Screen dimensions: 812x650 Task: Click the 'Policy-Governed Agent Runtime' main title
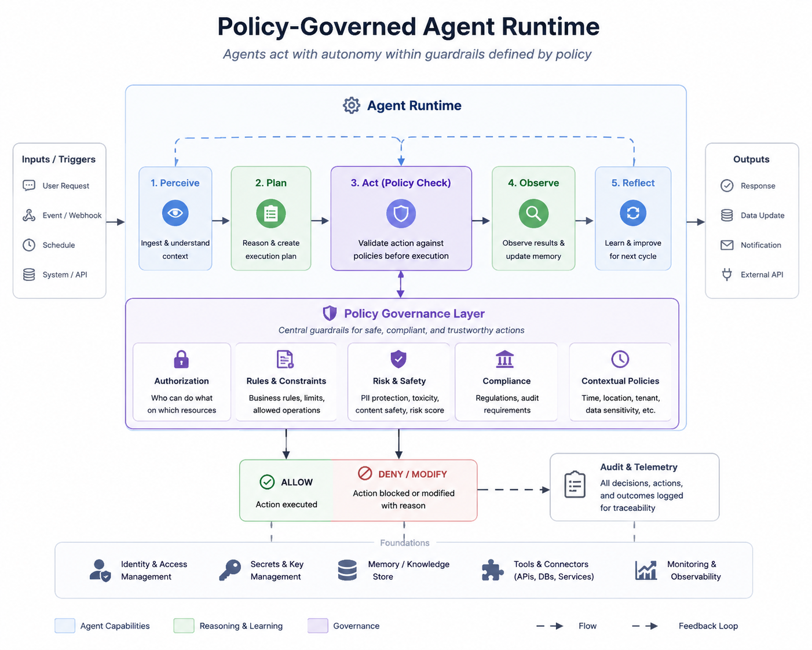click(408, 27)
